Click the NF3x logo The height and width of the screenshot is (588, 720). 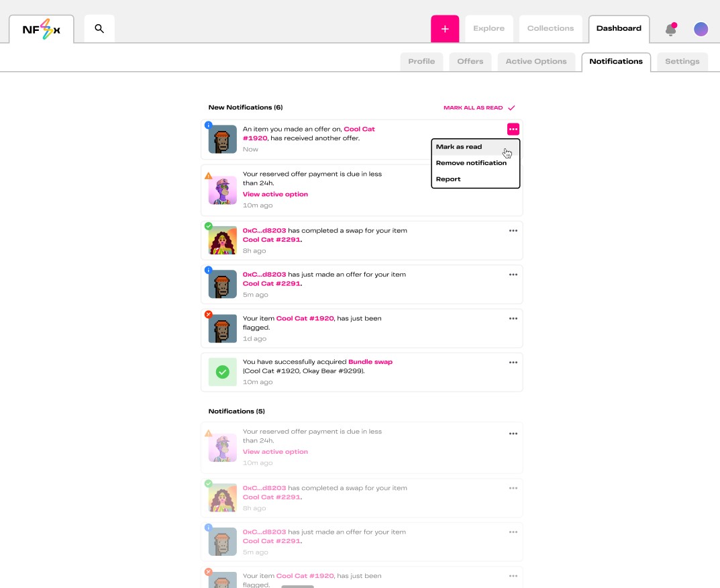tap(42, 29)
